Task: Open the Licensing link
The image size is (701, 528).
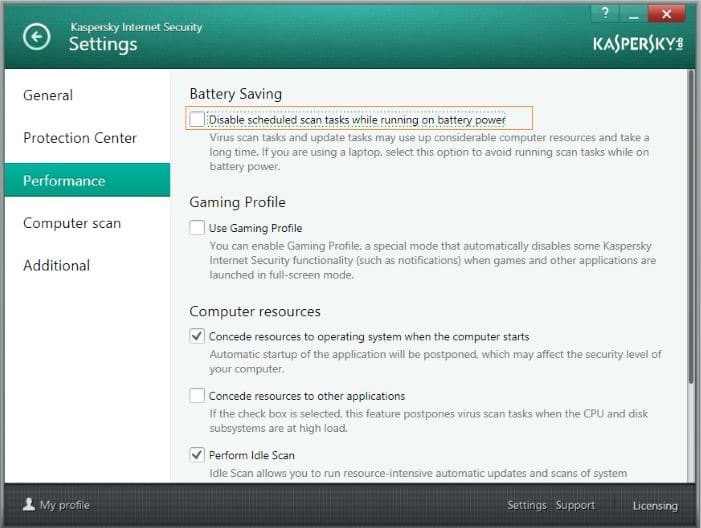Action: point(655,506)
